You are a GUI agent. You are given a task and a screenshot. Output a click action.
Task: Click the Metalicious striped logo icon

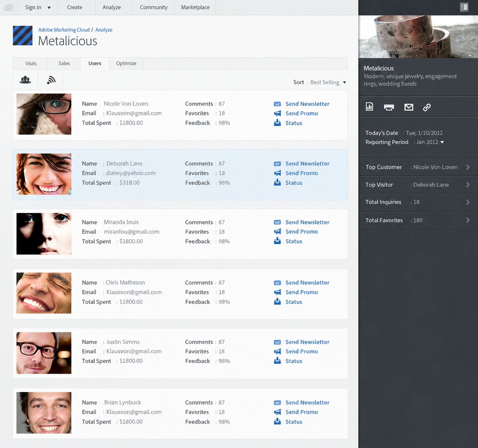(x=23, y=36)
